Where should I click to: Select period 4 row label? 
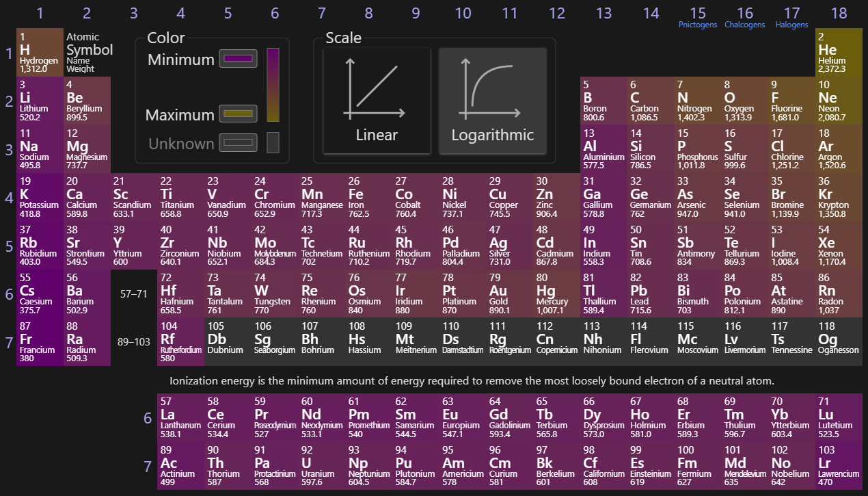tap(9, 198)
